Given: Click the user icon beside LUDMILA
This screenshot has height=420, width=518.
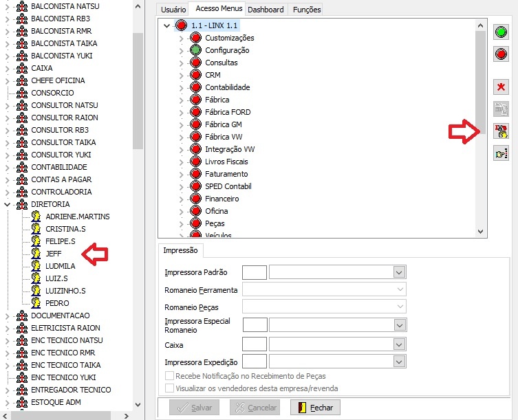Looking at the screenshot, I should [x=36, y=266].
